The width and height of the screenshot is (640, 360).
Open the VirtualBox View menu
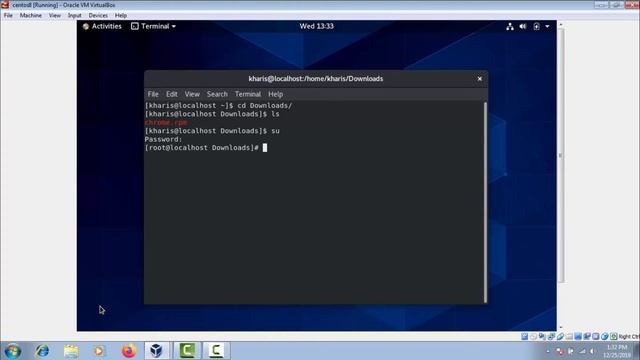point(55,16)
